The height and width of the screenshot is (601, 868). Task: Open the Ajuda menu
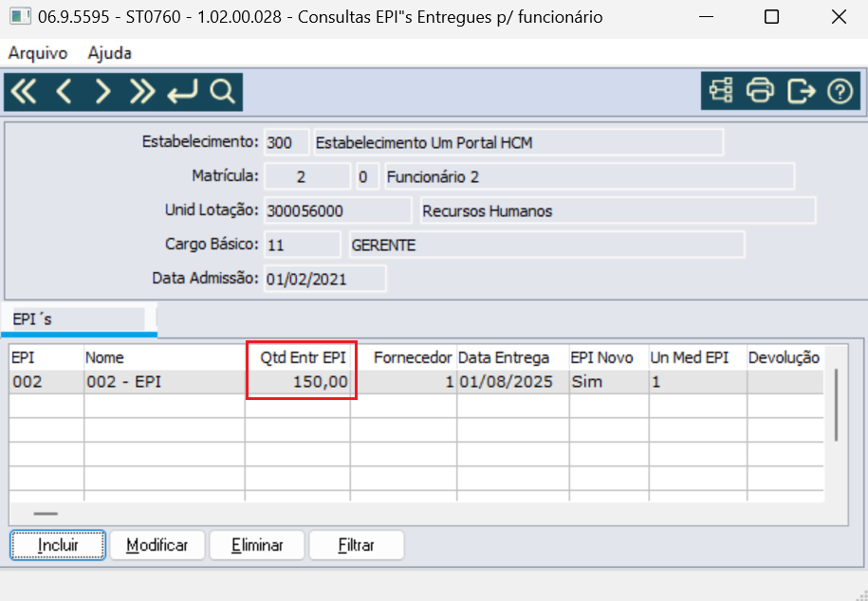tap(110, 53)
